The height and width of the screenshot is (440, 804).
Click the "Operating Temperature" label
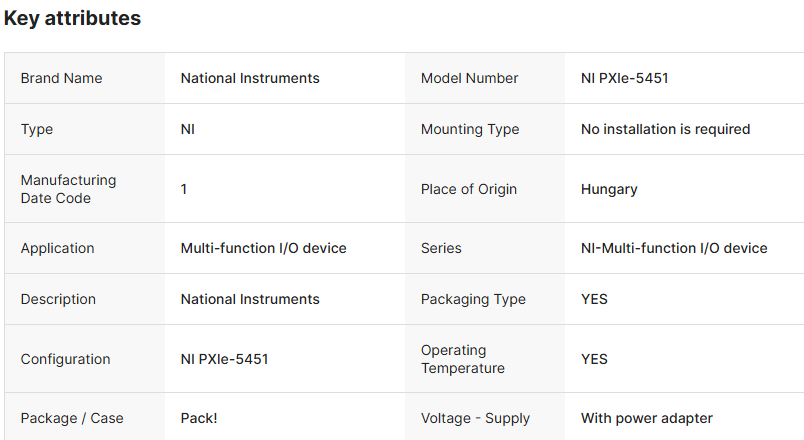tap(463, 359)
